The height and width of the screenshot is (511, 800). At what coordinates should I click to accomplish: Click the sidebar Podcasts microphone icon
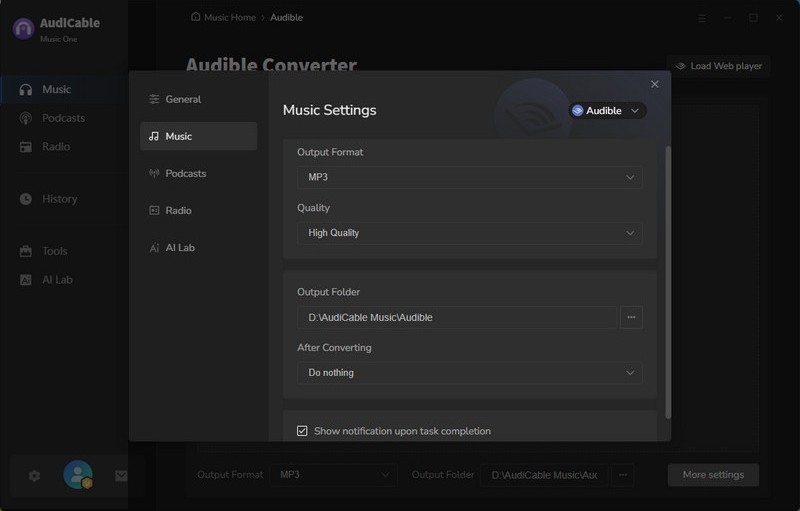pos(26,118)
